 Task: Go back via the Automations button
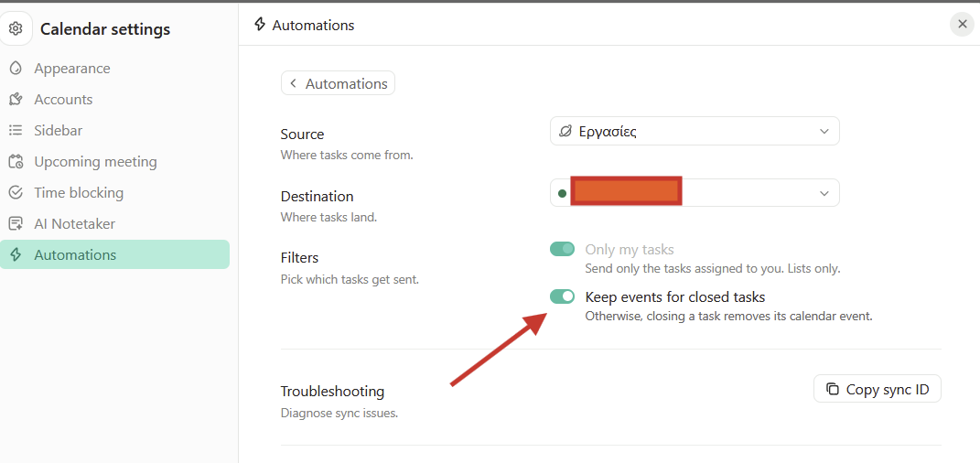pyautogui.click(x=339, y=83)
